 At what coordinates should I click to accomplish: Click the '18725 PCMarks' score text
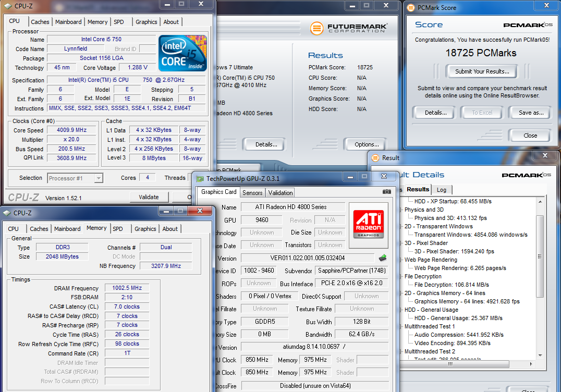point(481,53)
